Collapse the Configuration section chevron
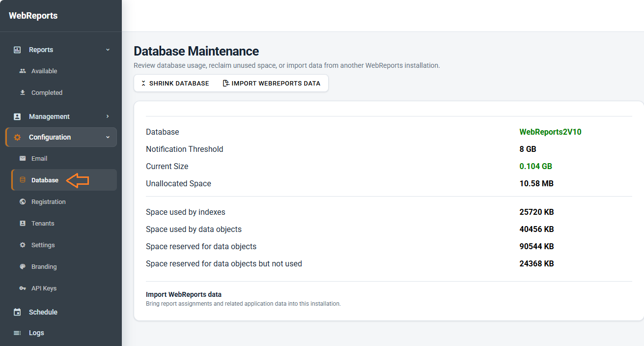 click(x=108, y=137)
